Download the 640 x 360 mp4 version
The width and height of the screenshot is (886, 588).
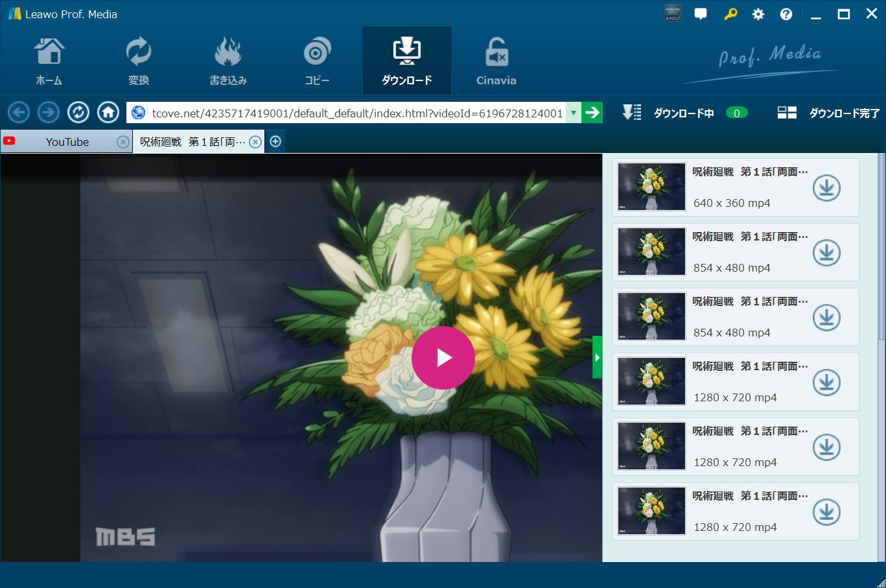coord(826,188)
